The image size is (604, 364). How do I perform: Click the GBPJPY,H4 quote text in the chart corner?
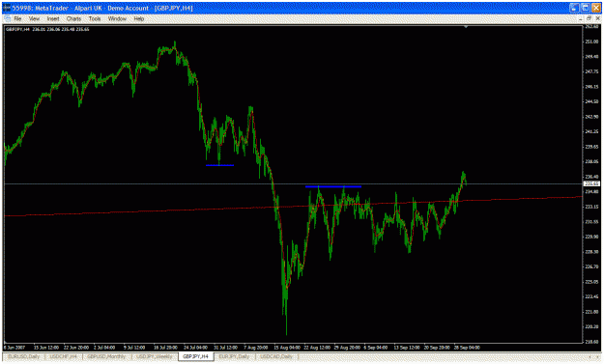(47, 29)
